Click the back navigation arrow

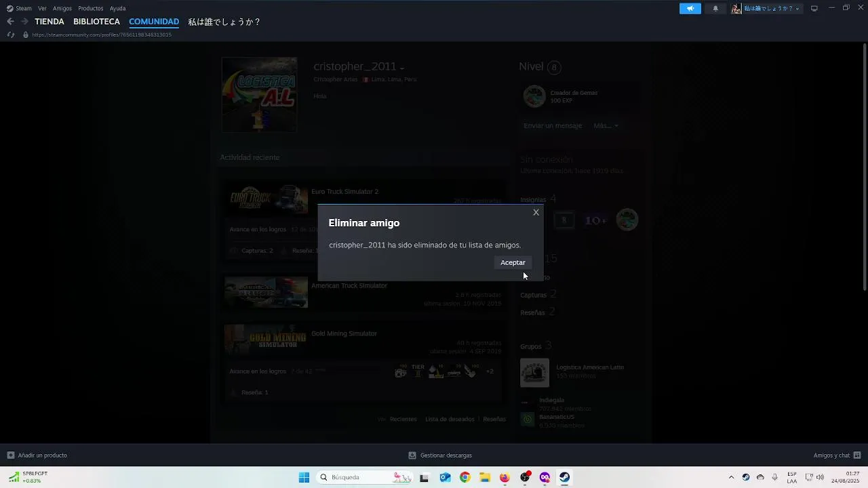click(x=10, y=22)
